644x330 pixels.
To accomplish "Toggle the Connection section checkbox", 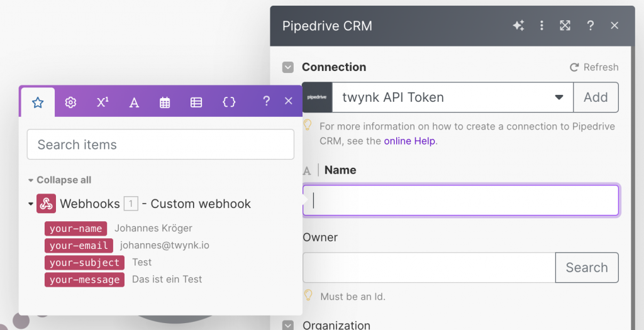I will [x=288, y=67].
